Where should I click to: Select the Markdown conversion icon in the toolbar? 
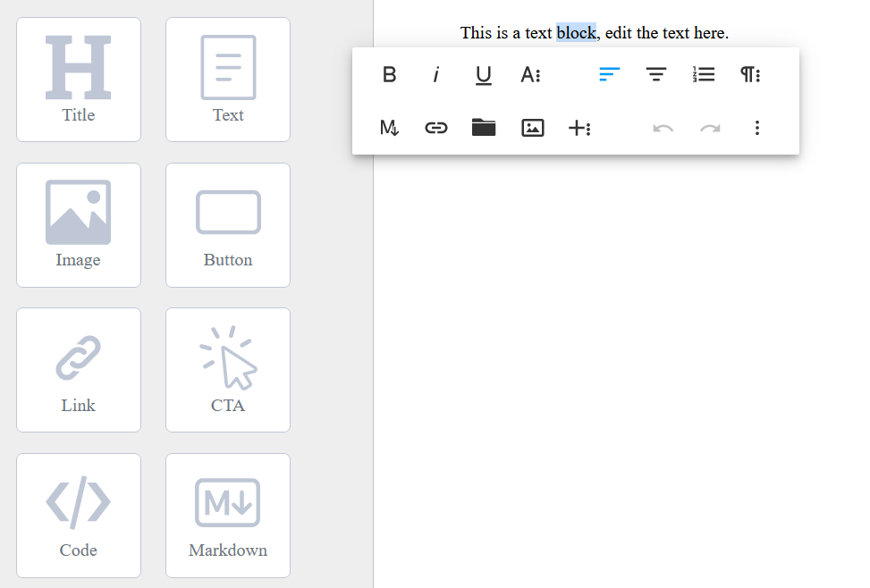(389, 128)
